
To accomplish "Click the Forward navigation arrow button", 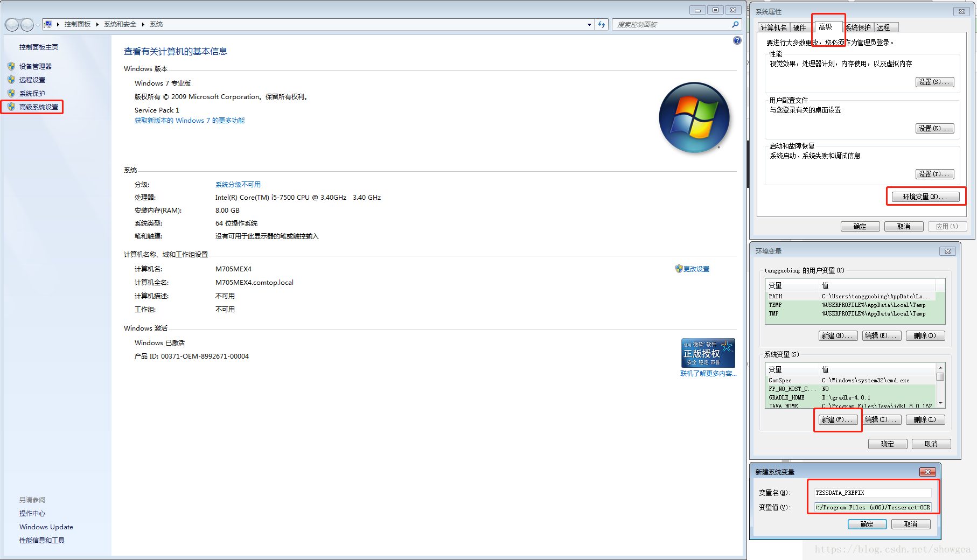I will [x=27, y=25].
